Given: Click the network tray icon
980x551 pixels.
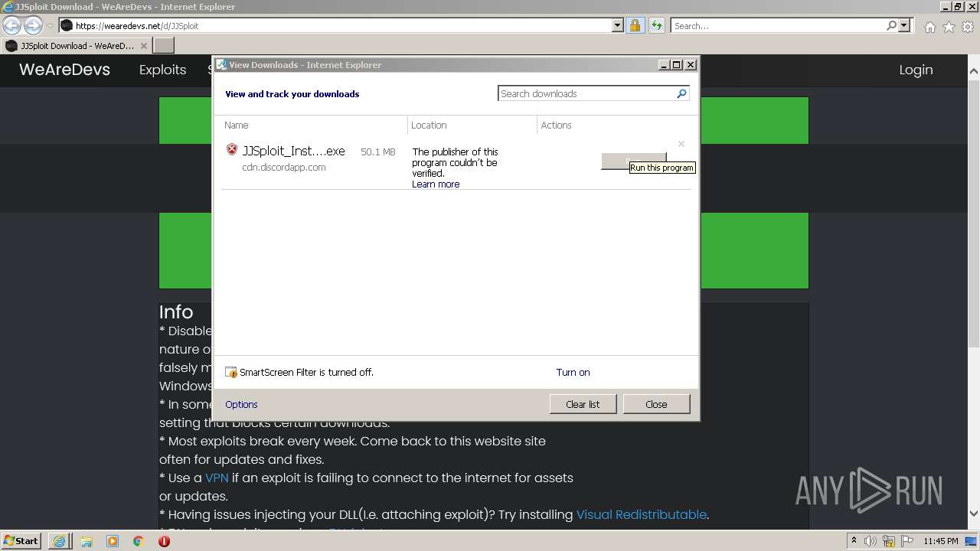Looking at the screenshot, I should [889, 541].
